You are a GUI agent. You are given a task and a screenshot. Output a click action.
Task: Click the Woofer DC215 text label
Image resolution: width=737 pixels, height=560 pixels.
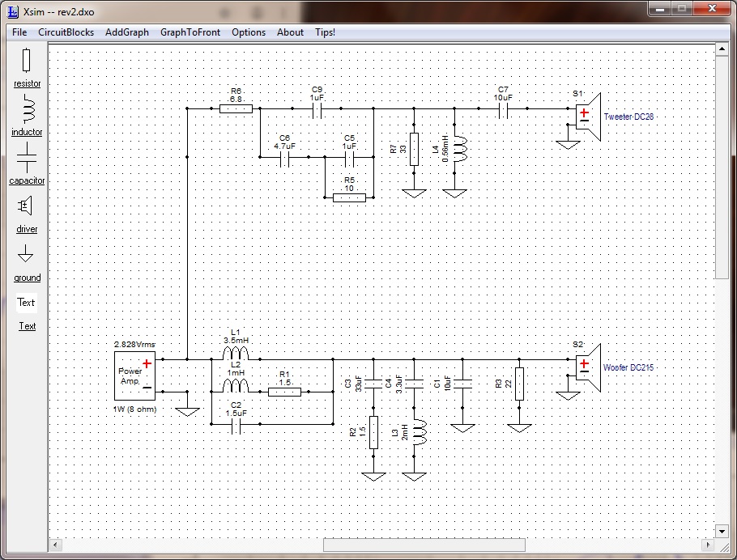[628, 367]
